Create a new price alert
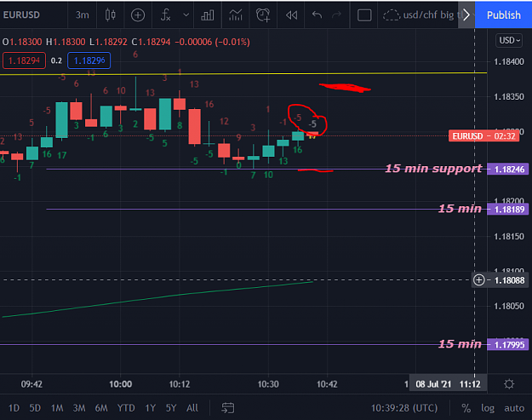 coord(263,15)
